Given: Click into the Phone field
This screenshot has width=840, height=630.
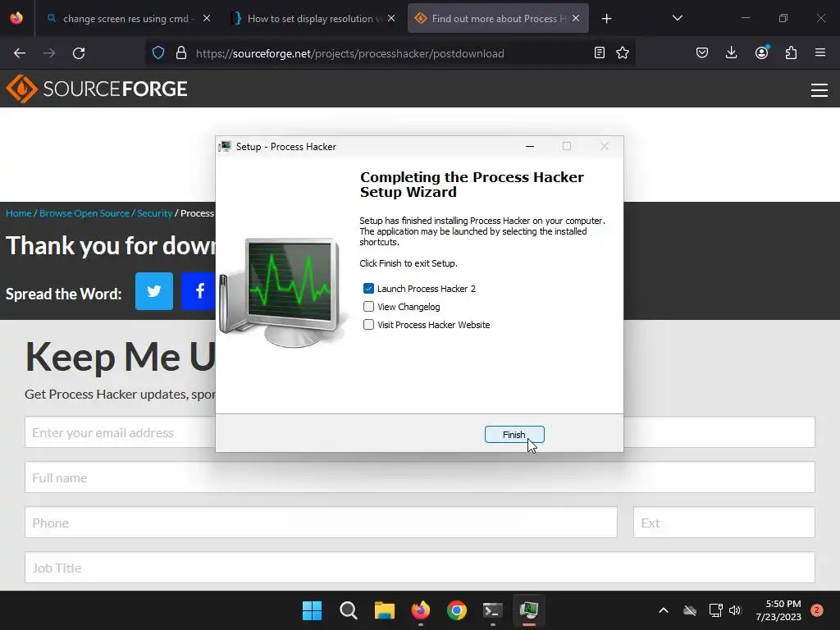Looking at the screenshot, I should click(x=321, y=523).
